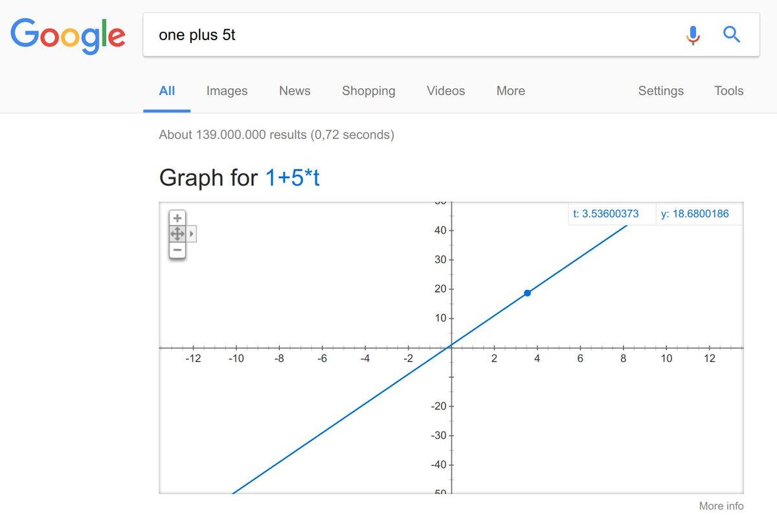Expand the small arrow beside the pan control
This screenshot has height=532, width=777.
[x=192, y=234]
